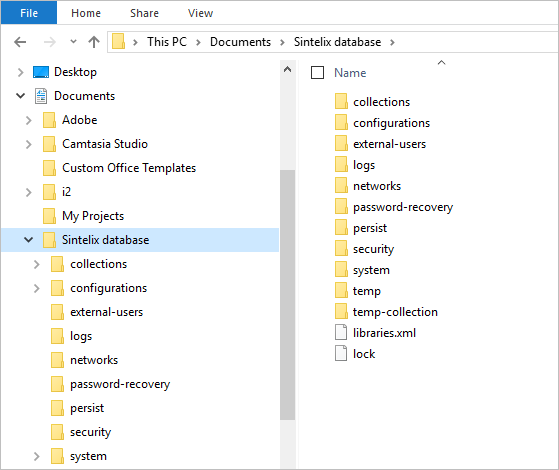The image size is (559, 470).
Task: Open the Share ribbon tab
Action: coord(144,13)
